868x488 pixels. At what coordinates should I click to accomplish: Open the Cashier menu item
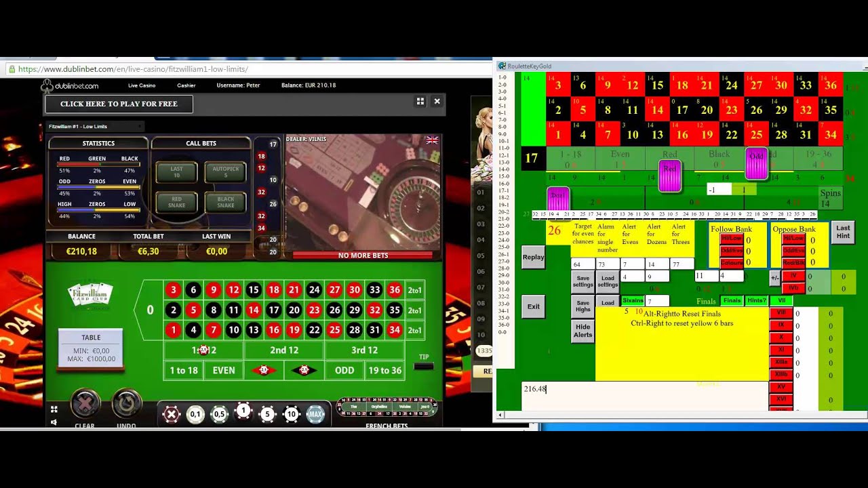pos(186,85)
